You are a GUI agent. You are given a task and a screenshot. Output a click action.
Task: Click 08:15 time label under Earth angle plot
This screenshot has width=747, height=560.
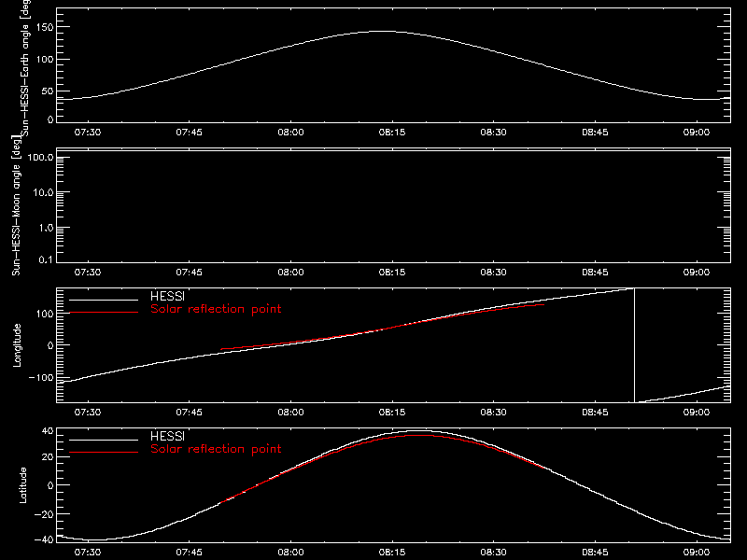pos(392,133)
